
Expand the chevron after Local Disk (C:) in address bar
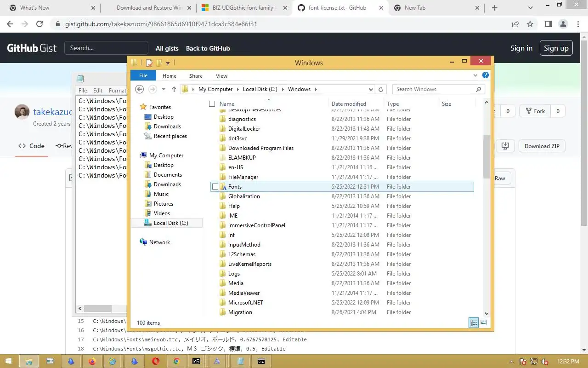[x=283, y=89]
